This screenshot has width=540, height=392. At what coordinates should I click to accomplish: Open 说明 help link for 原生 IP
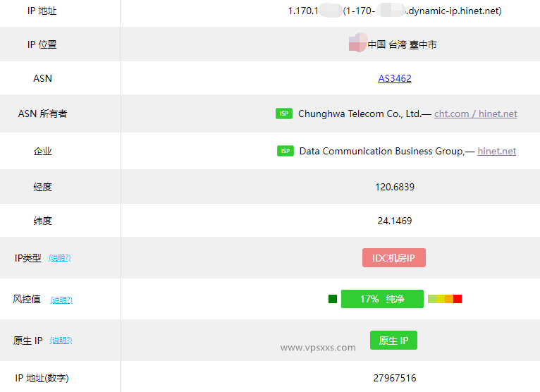click(x=61, y=341)
